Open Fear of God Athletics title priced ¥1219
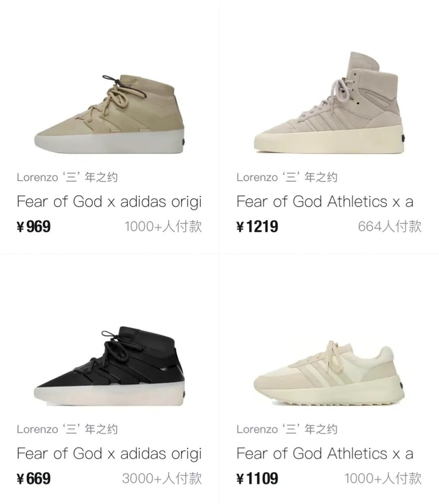 pos(325,201)
